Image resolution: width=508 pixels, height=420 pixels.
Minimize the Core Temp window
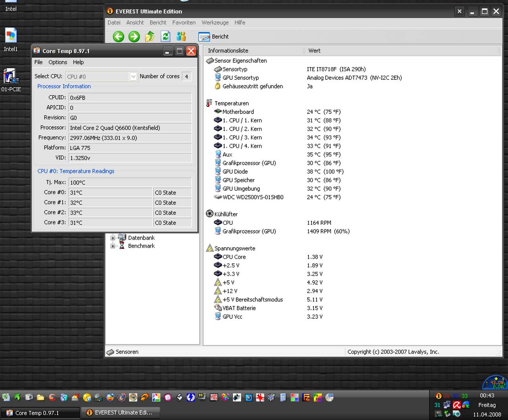pos(167,51)
